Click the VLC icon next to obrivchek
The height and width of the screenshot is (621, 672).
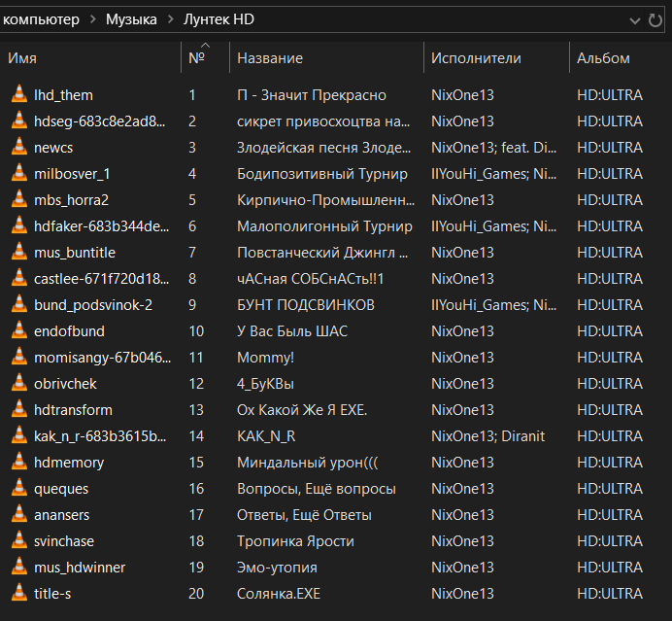(19, 383)
